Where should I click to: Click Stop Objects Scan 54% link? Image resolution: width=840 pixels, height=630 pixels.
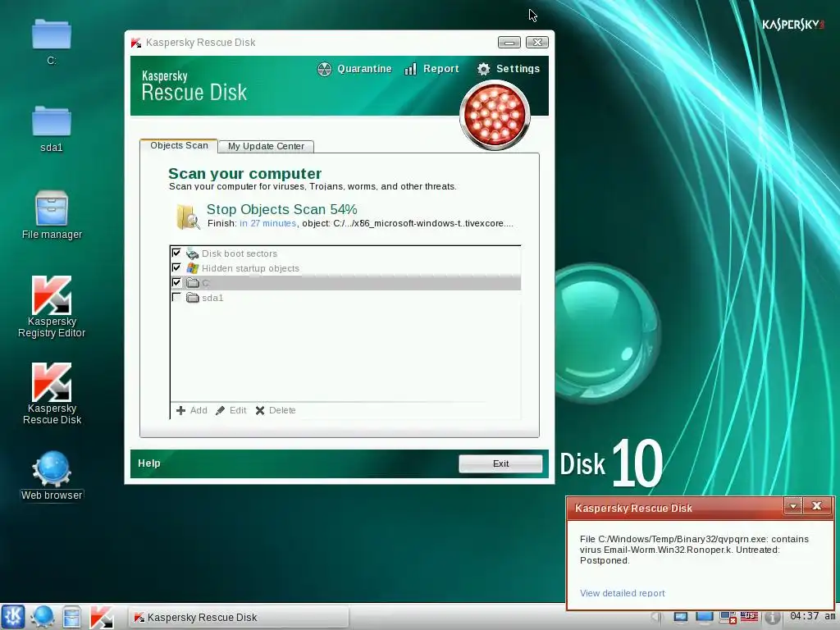point(282,209)
